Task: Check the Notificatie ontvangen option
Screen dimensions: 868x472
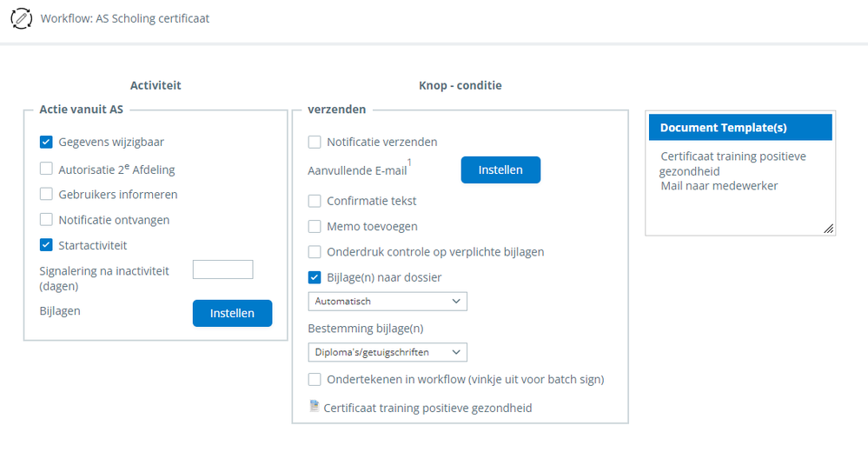Action: pos(47,220)
